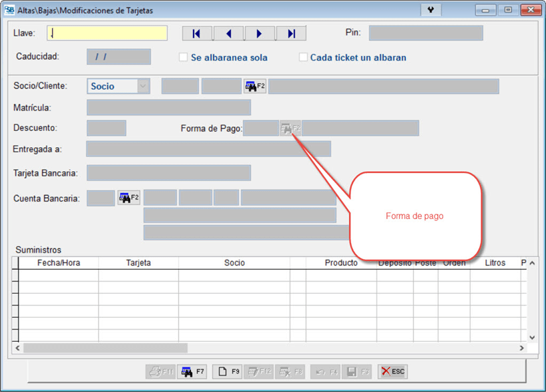The width and height of the screenshot is (546, 392).
Task: Go to the previous record
Action: (x=228, y=33)
